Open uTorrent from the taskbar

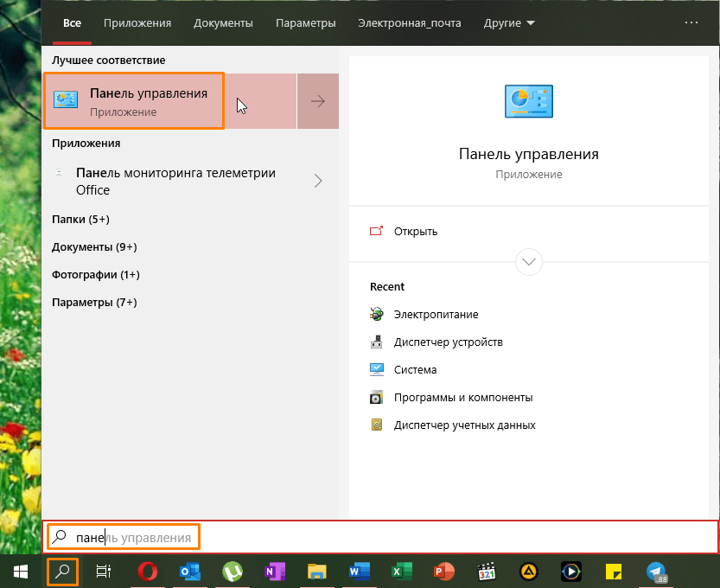pos(232,572)
